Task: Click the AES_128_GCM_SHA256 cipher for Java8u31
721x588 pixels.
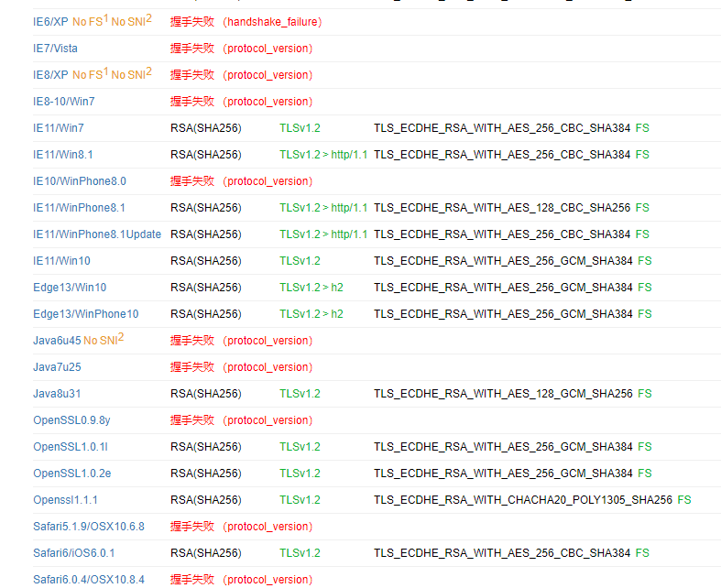Action: click(504, 394)
